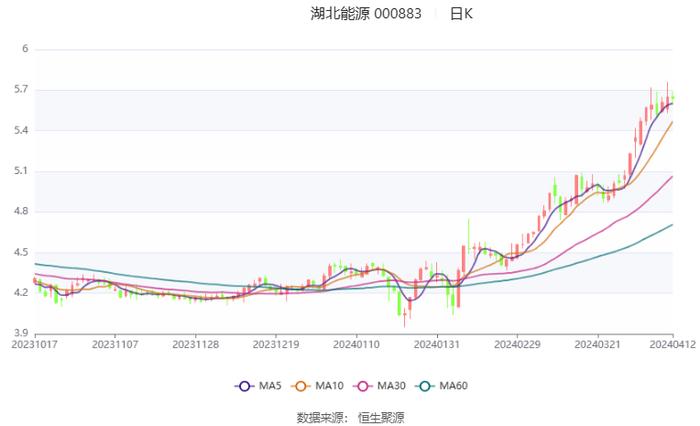This screenshot has width=700, height=426.
Task: Select the price axis label 4.2
Action: point(21,293)
